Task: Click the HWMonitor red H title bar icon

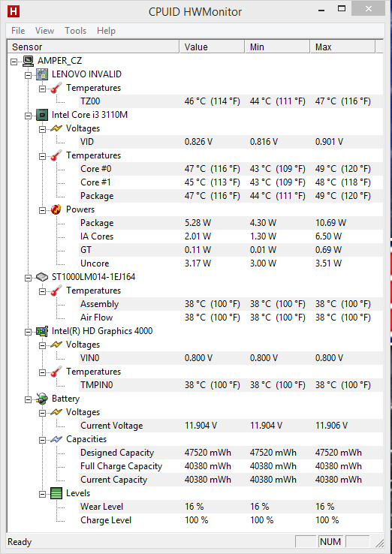Action: 14,11
